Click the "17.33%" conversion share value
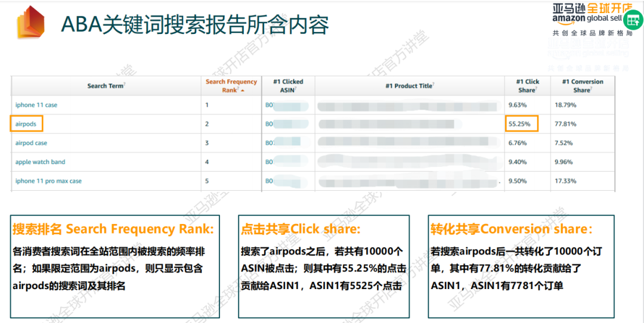 [x=565, y=181]
